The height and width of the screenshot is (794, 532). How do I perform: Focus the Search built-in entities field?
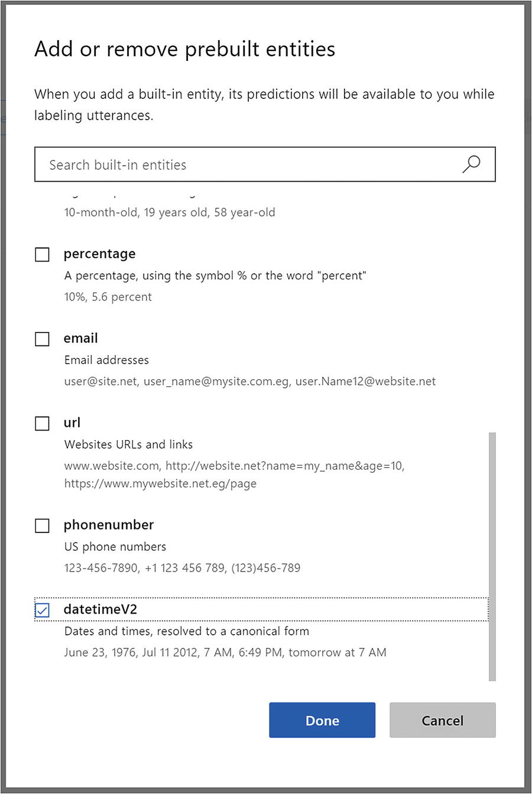(248, 164)
